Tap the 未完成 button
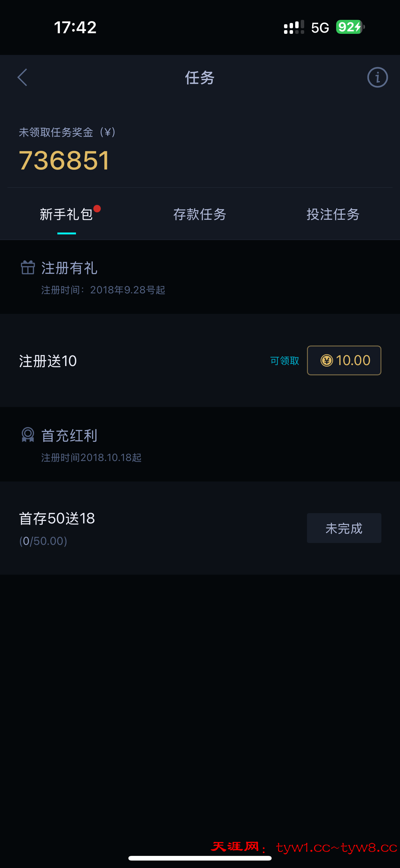 point(344,528)
